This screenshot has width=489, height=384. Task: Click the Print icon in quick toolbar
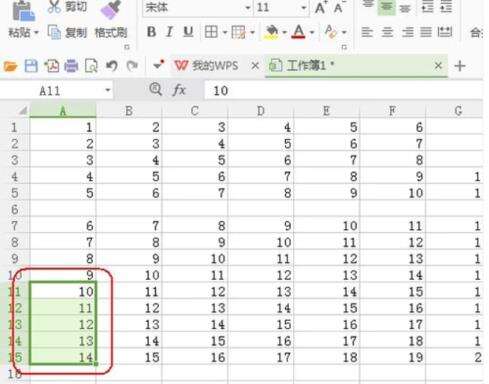click(71, 66)
